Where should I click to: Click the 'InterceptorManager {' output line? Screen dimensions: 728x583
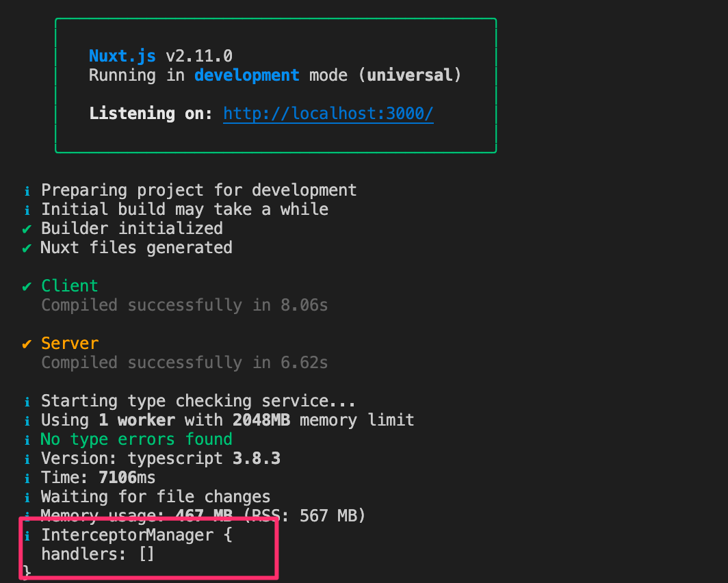[137, 535]
